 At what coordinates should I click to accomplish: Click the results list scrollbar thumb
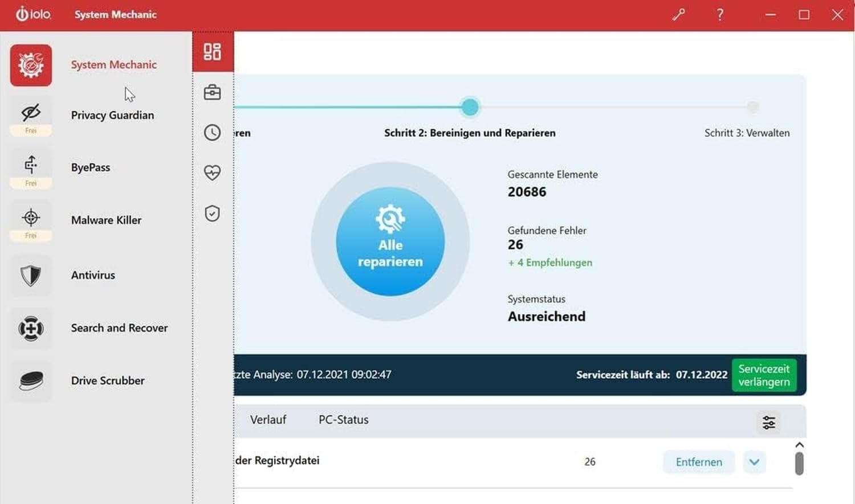point(799,464)
